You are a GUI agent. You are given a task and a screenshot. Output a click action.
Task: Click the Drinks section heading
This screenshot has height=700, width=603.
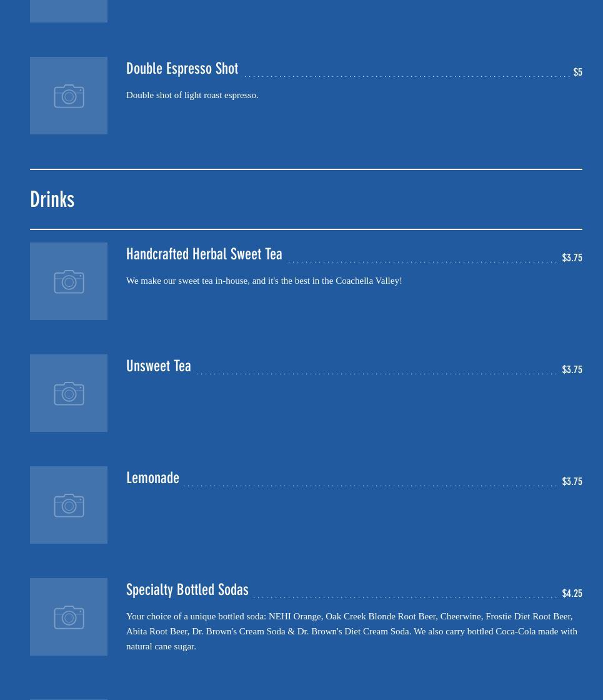(x=52, y=199)
